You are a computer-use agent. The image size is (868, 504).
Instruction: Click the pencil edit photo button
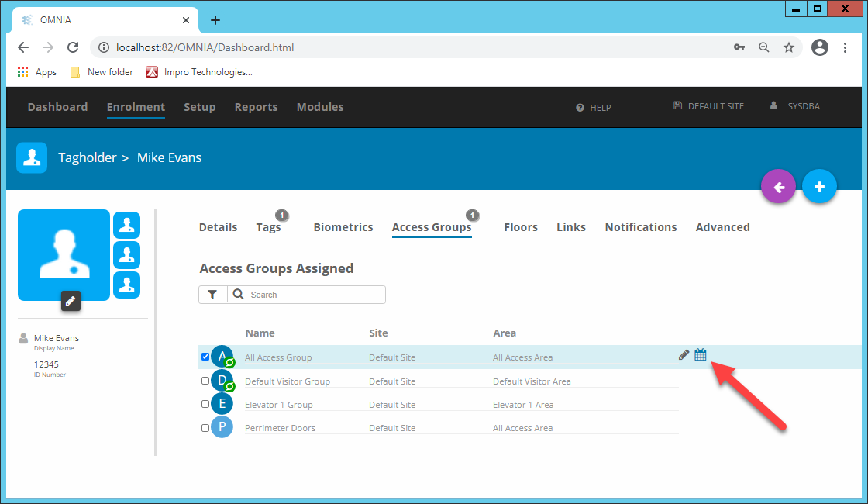coord(71,301)
